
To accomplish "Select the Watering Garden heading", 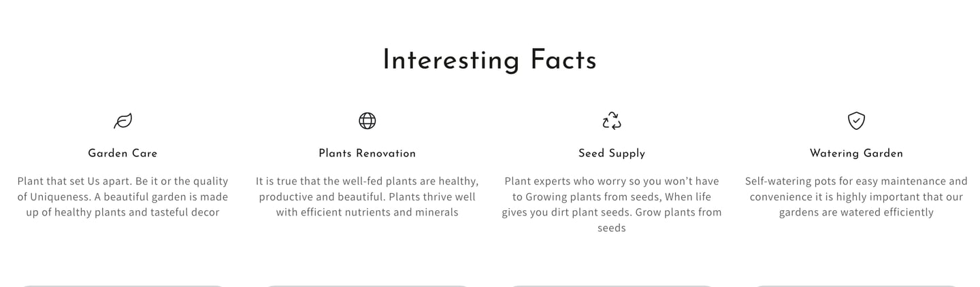I will pos(856,154).
